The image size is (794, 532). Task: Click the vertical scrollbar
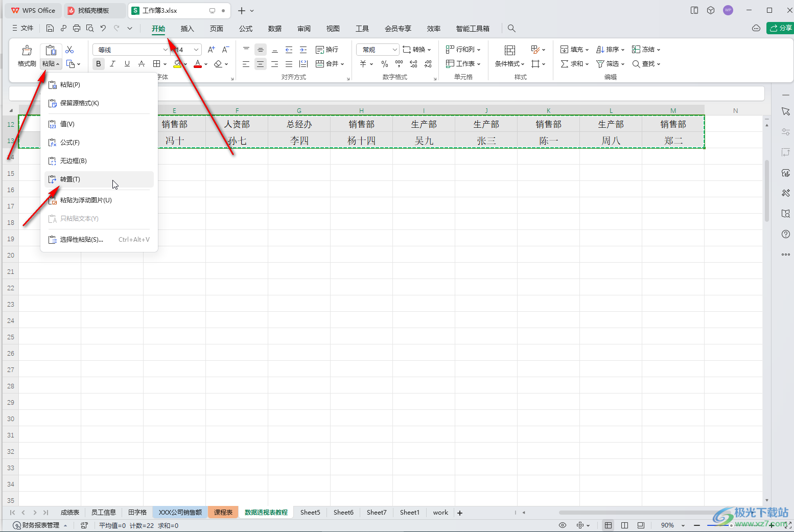(767, 191)
